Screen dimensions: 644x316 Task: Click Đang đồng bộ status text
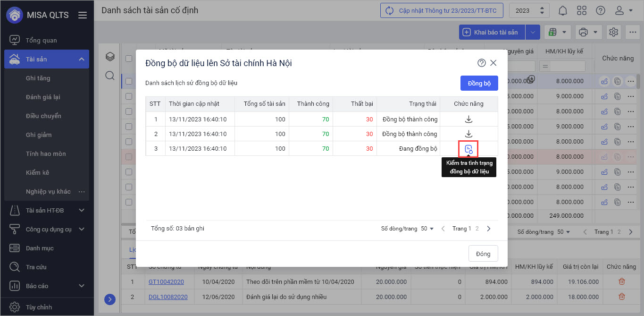(418, 148)
